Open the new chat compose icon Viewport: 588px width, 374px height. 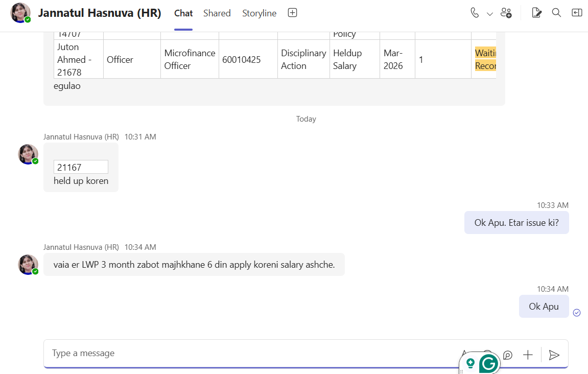click(536, 13)
